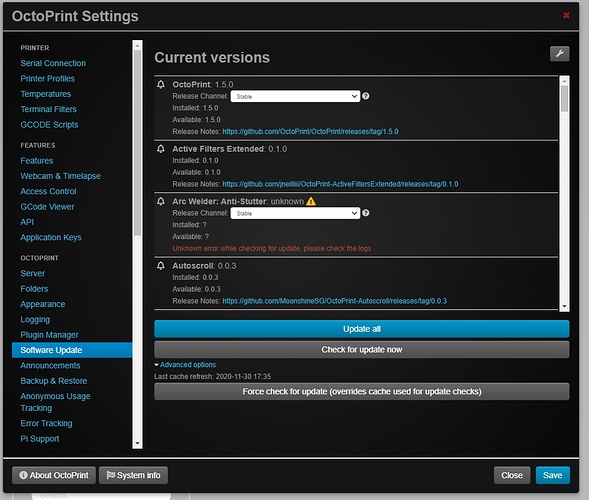Click the Last cache refresh timestamp text

[213, 376]
